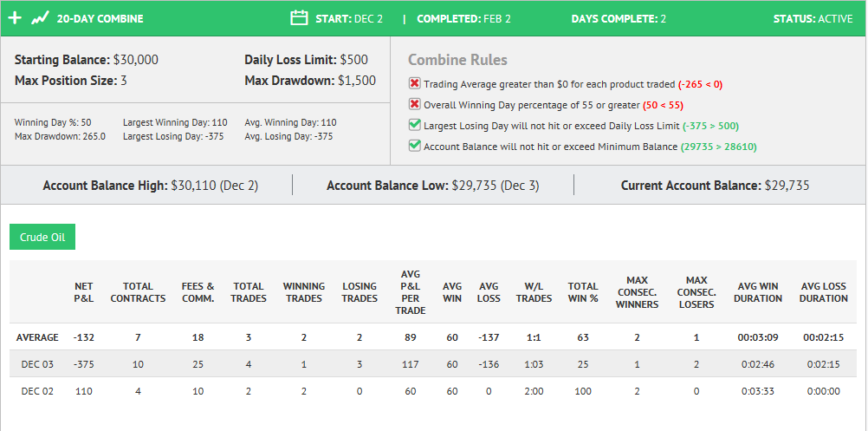Click Avg. Losing Day: -375 stat
The image size is (868, 431).
[289, 136]
